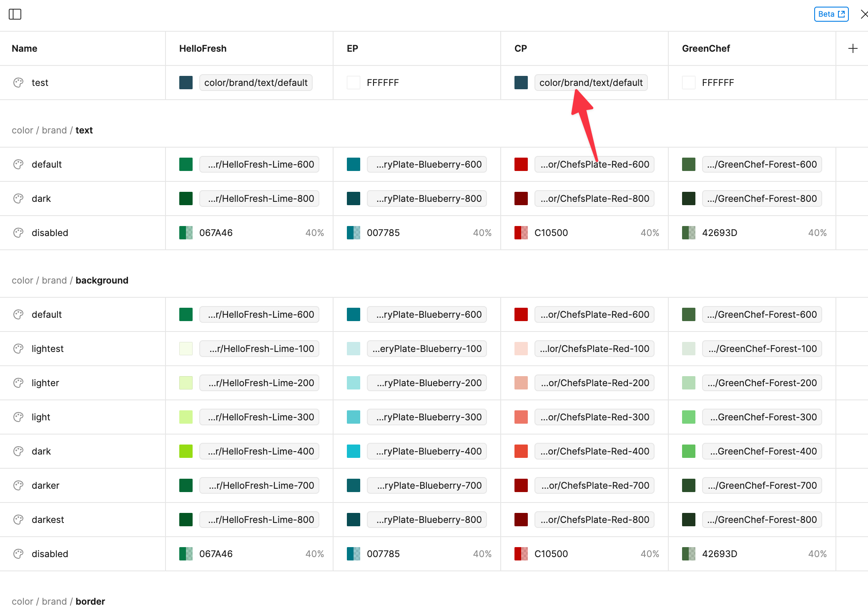Toggle the sidebar panel icon
The height and width of the screenshot is (613, 868).
[15, 14]
